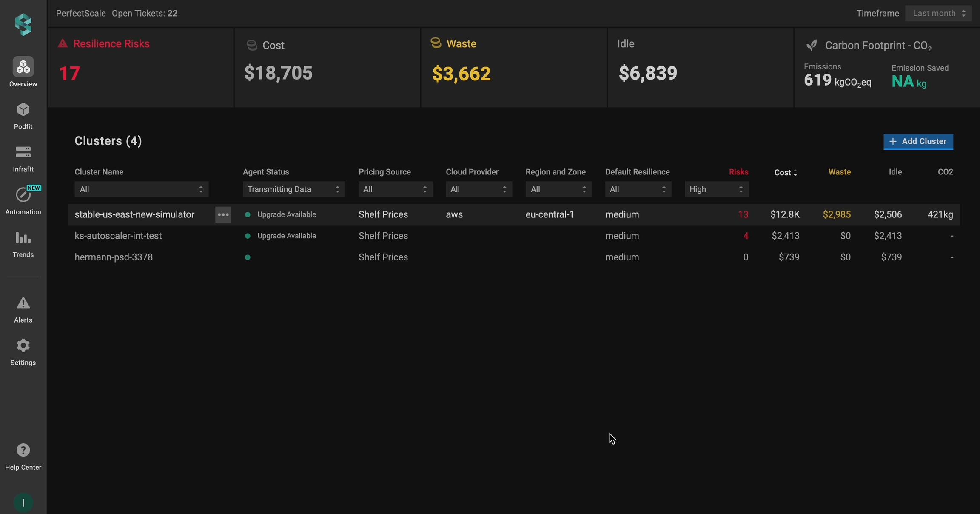Click the user avatar icon
The height and width of the screenshot is (514, 980).
(x=23, y=503)
